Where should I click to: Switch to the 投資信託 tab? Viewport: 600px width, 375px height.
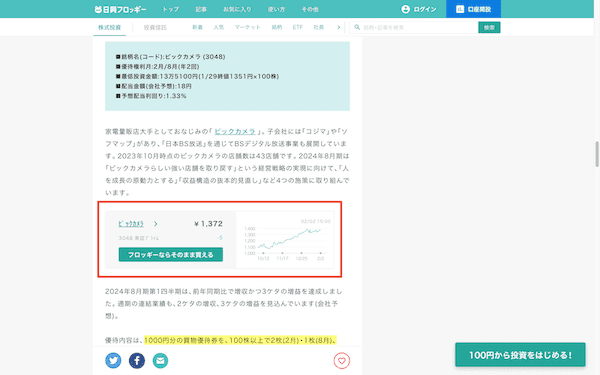tap(155, 27)
